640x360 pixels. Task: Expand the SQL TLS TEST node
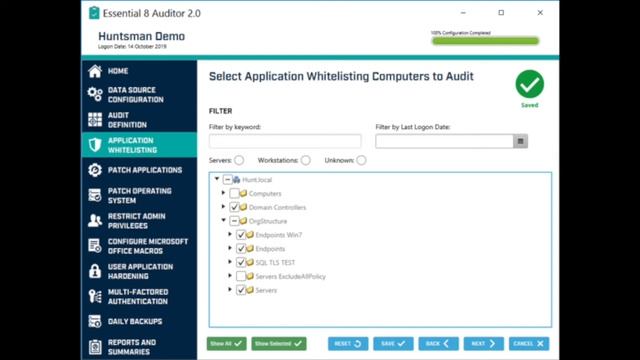pos(230,262)
